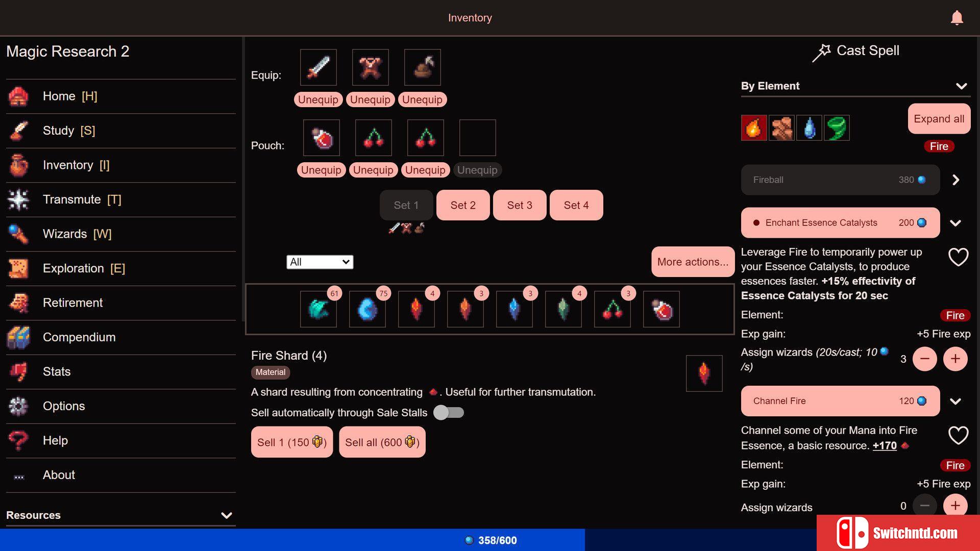Toggle sell automatically through Sale Stalls
980x551 pixels.
pyautogui.click(x=448, y=412)
